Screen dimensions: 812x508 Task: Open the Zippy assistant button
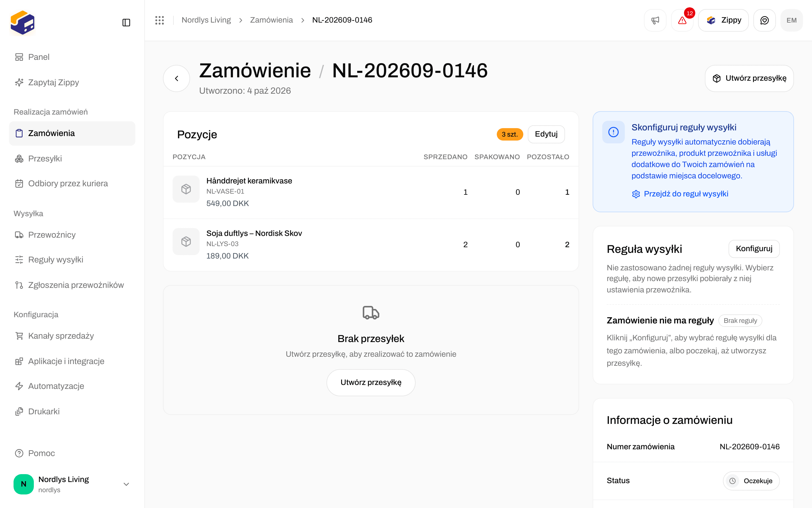click(x=723, y=20)
